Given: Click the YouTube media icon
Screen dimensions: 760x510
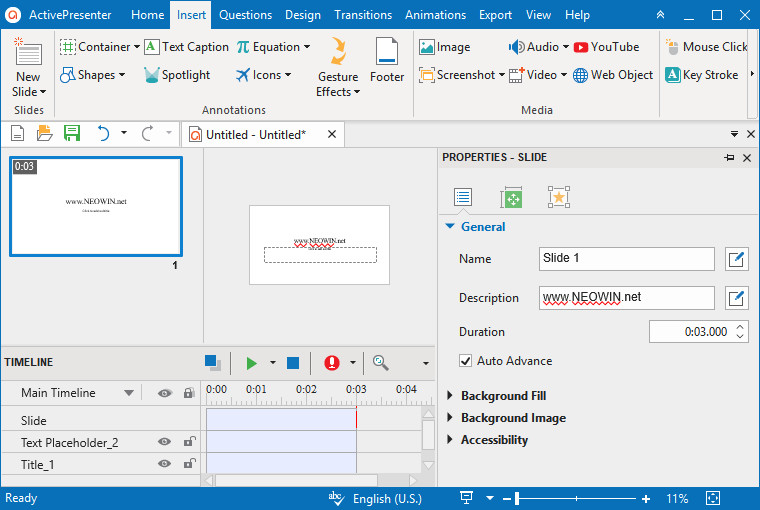Looking at the screenshot, I should point(584,47).
